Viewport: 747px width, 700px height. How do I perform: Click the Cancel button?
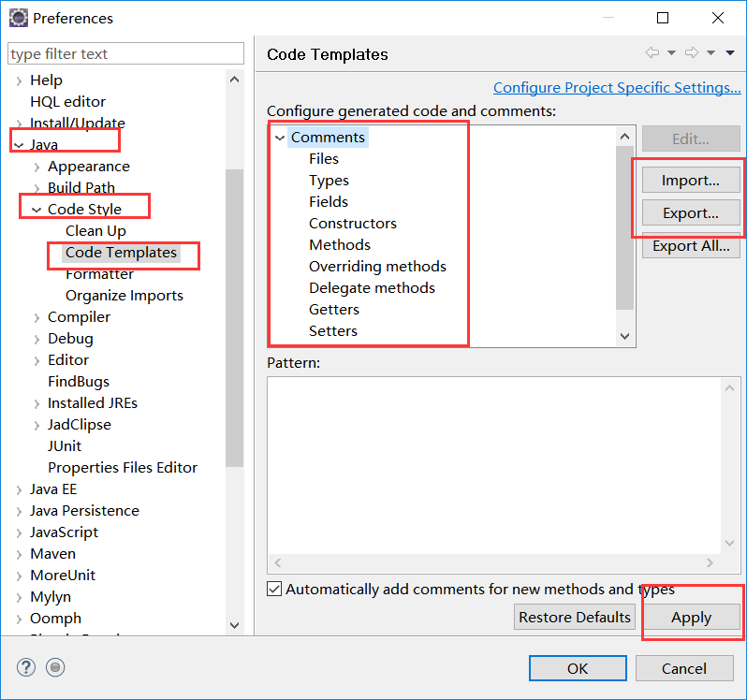[684, 668]
